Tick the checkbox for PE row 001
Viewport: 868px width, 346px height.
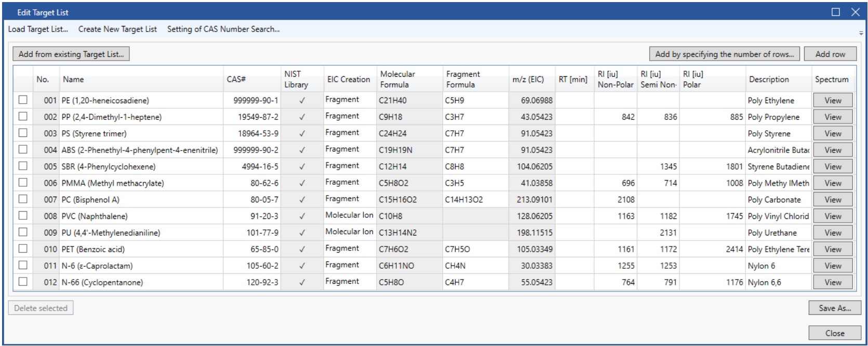click(x=23, y=100)
